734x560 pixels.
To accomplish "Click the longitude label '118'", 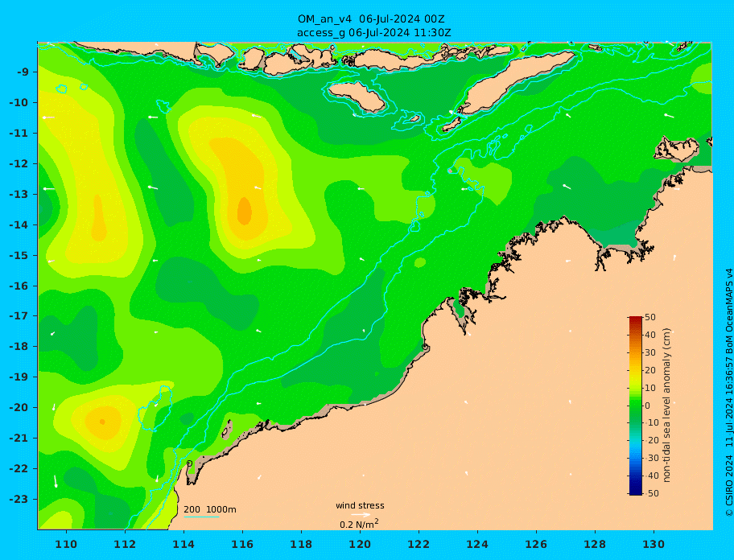I will pyautogui.click(x=301, y=544).
